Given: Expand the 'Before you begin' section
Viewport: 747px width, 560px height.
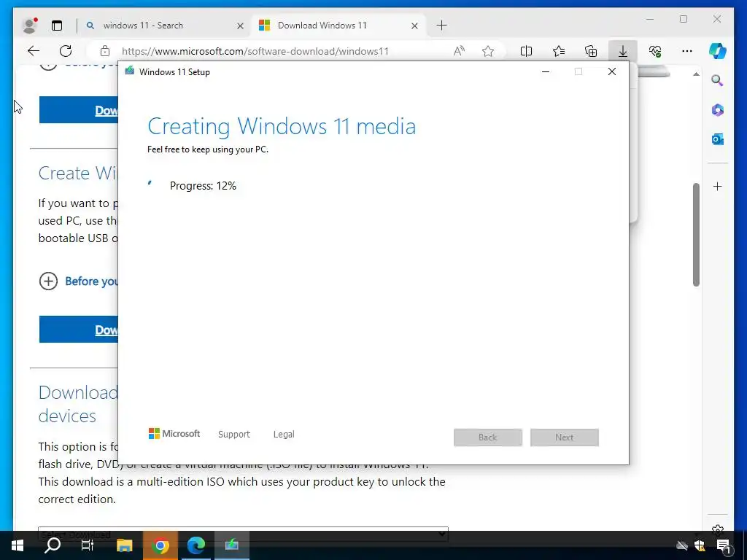Looking at the screenshot, I should pyautogui.click(x=79, y=281).
